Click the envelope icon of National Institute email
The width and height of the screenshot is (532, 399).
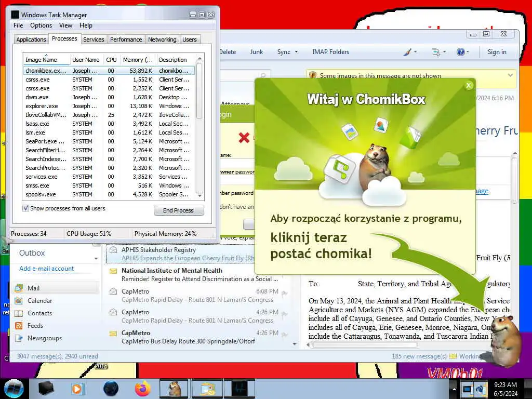tap(113, 271)
